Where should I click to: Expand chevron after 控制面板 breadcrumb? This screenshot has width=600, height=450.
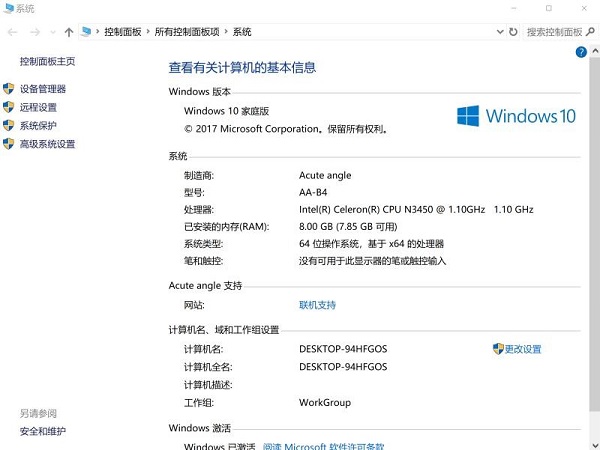click(148, 32)
